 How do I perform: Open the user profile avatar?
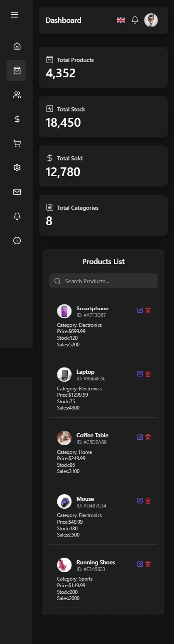pos(151,20)
